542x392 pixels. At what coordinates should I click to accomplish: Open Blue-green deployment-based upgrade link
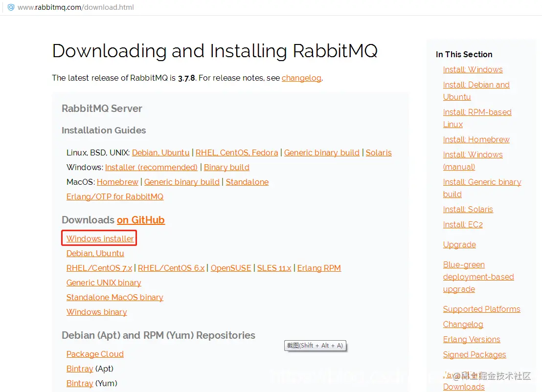(x=478, y=277)
